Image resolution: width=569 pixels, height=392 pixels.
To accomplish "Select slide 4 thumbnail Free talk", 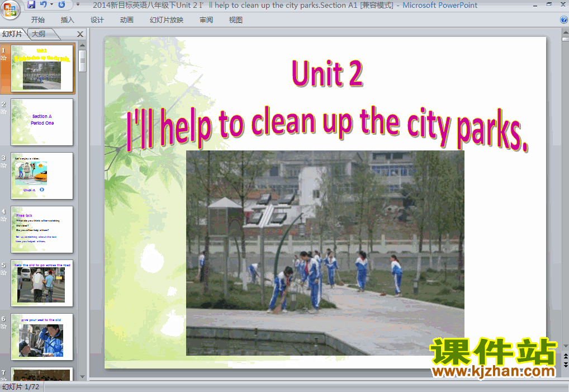I will [42, 229].
